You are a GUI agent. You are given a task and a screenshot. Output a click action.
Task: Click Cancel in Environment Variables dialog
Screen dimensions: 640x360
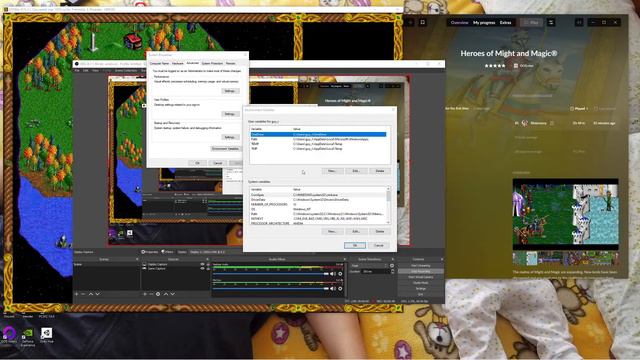tap(379, 245)
